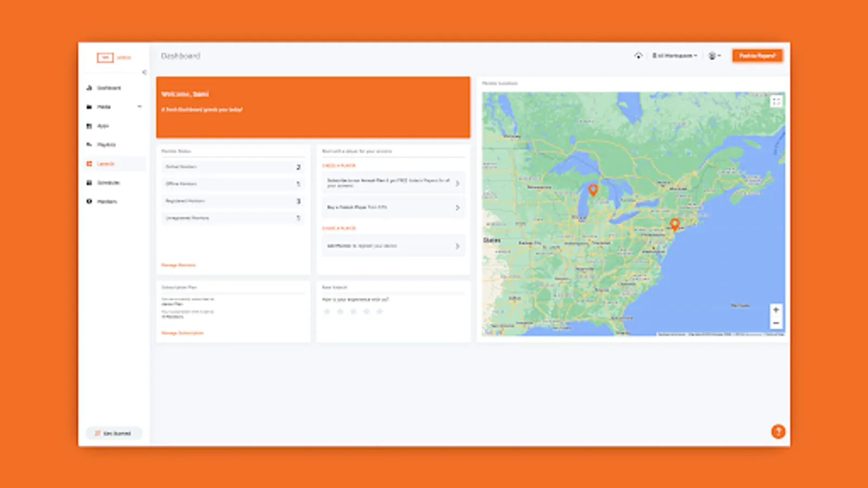The height and width of the screenshot is (488, 868).
Task: Open the orange help button at bottom right
Action: [778, 432]
